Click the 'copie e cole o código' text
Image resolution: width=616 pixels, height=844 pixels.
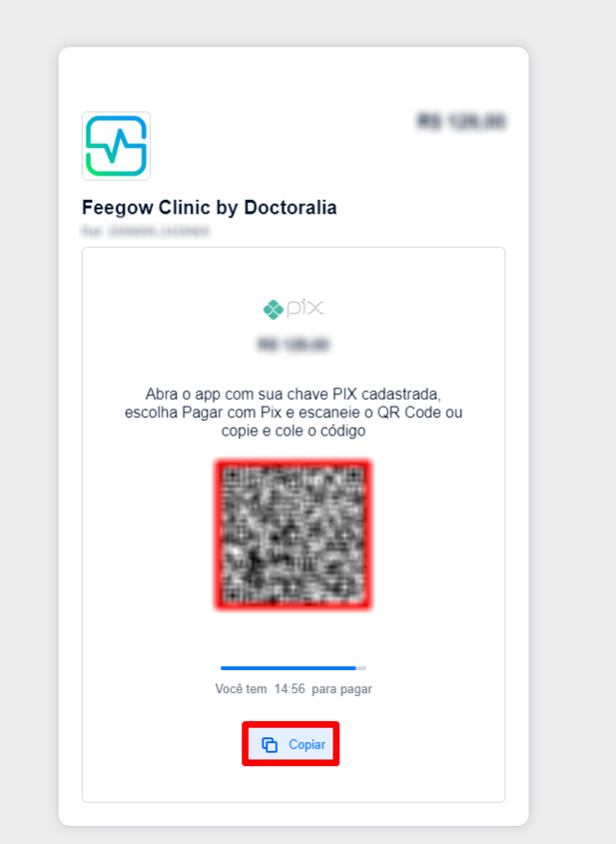293,431
